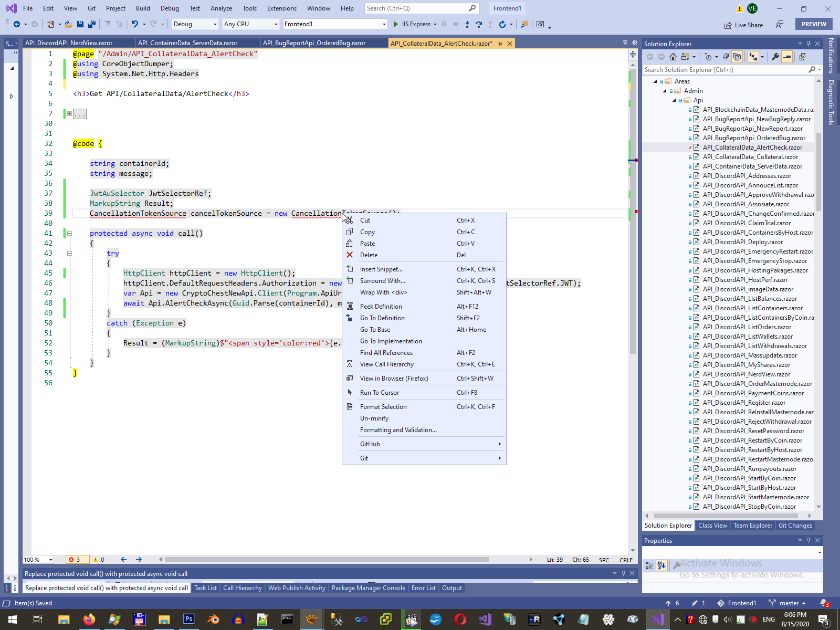Click the master branch indicator in status bar
The width and height of the screenshot is (840, 630).
[x=789, y=603]
